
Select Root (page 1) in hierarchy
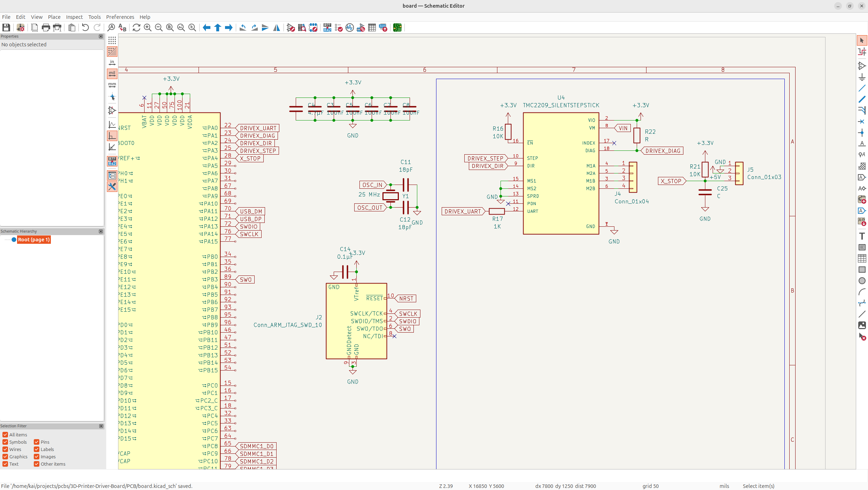[x=34, y=240]
